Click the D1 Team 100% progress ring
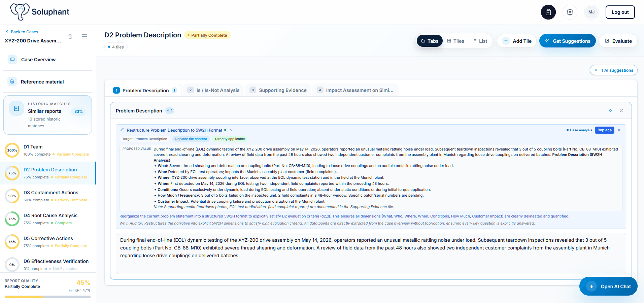The width and height of the screenshot is (644, 303). pos(12,150)
